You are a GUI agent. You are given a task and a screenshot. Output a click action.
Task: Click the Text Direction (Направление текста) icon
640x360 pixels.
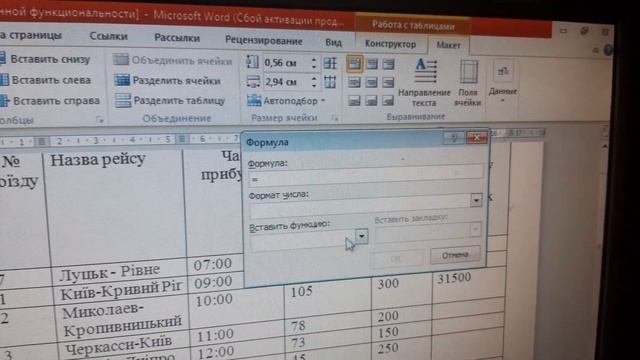click(426, 71)
